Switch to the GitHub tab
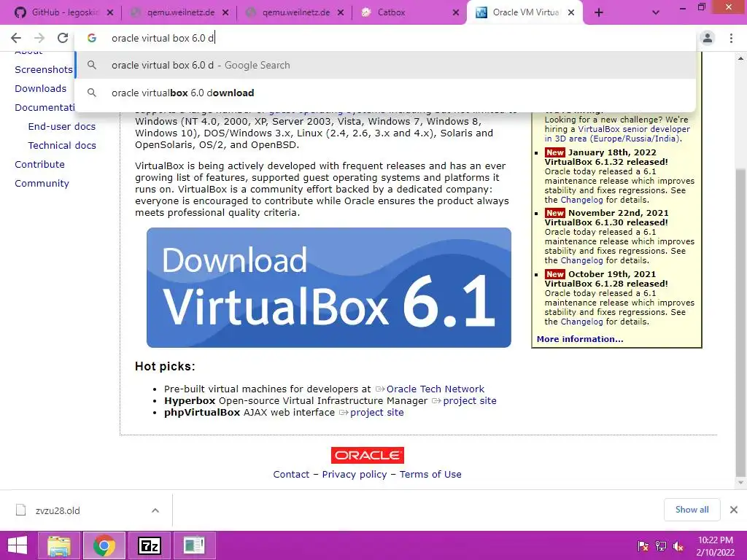Screen dimensions: 747x560 coord(64,12)
